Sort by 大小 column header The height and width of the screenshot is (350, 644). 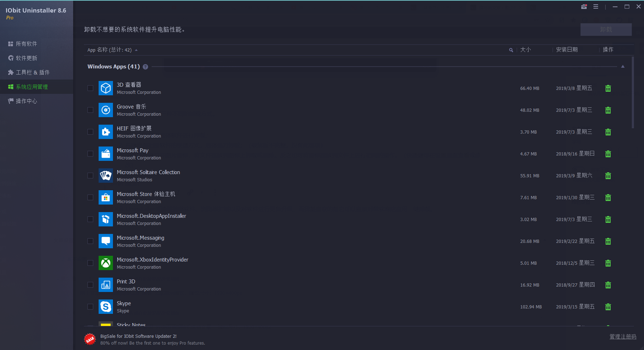(x=525, y=50)
